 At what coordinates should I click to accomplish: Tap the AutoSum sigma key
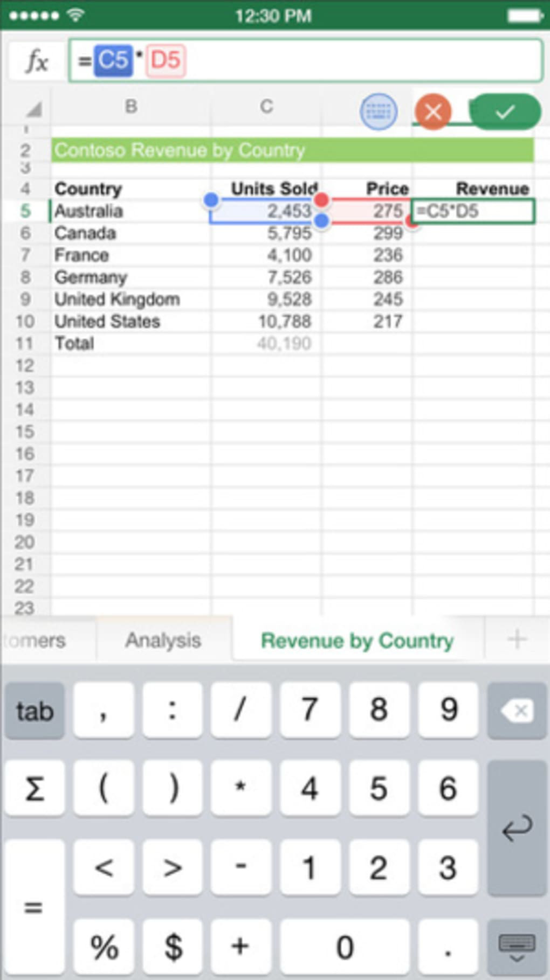(35, 789)
